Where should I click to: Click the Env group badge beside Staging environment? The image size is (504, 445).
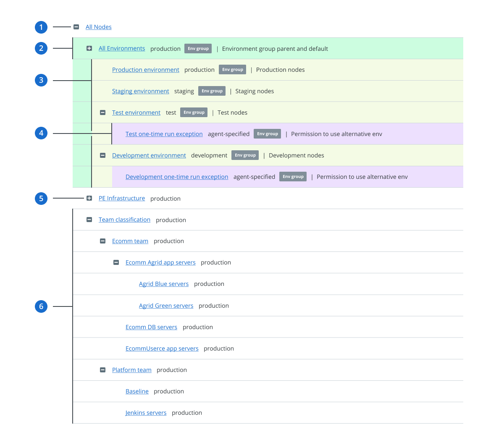[x=212, y=91]
